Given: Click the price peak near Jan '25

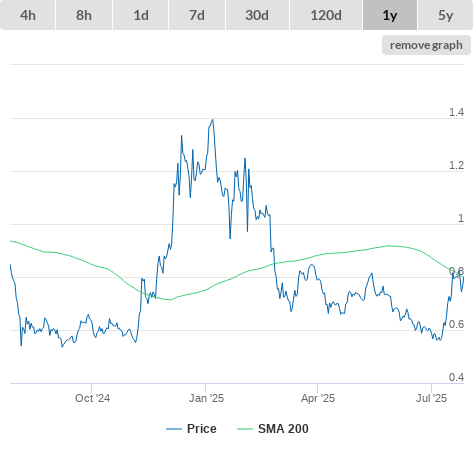Looking at the screenshot, I should click(213, 120).
